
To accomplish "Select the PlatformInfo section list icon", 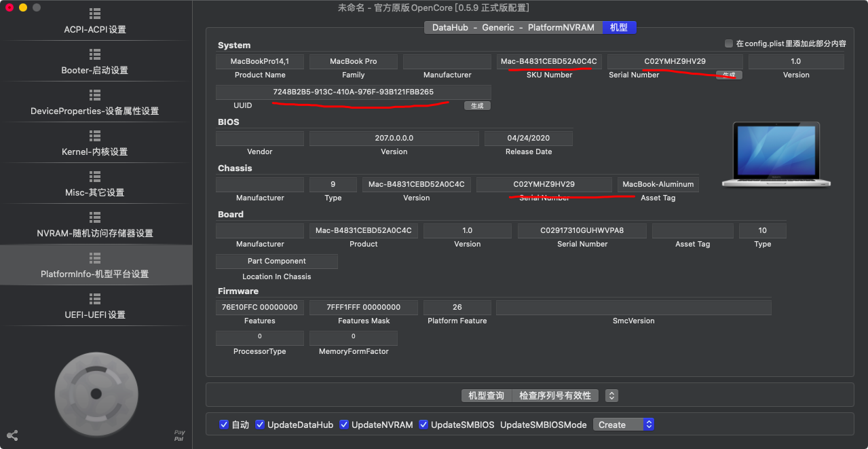I will click(95, 258).
